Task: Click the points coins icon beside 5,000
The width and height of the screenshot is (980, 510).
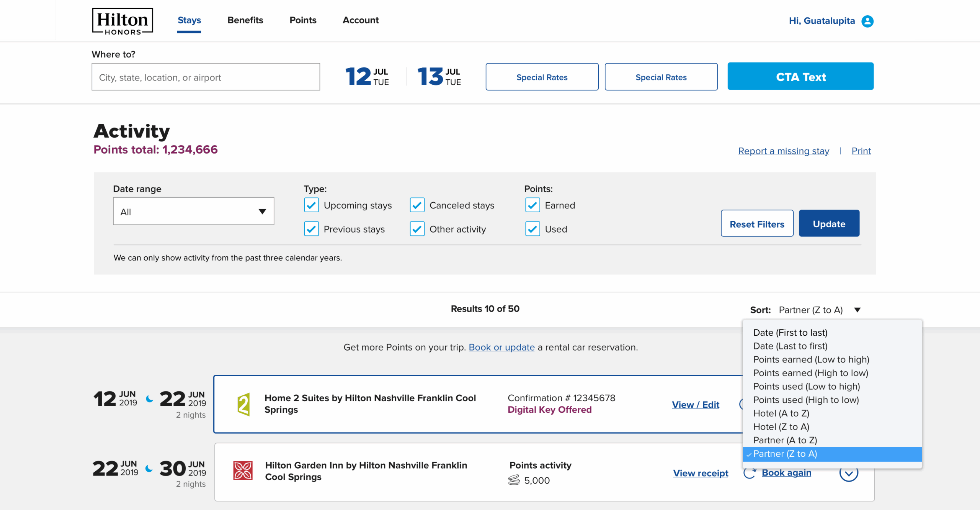Action: pyautogui.click(x=514, y=480)
